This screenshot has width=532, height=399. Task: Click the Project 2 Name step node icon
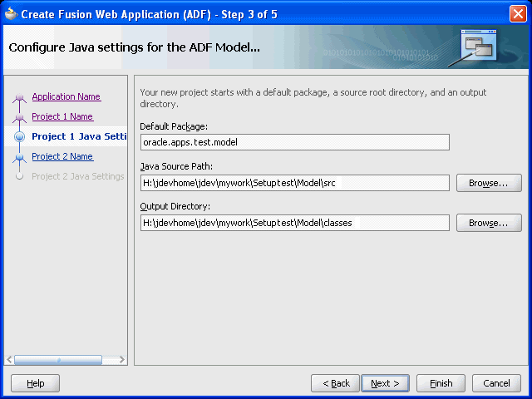click(x=19, y=157)
